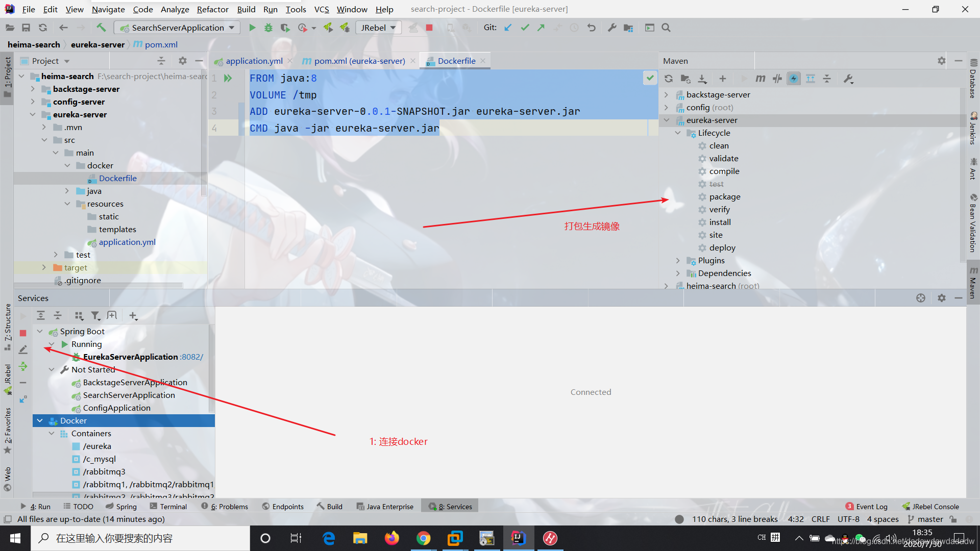This screenshot has width=980, height=551.
Task: Click the Maven download sources icon
Action: pos(702,79)
